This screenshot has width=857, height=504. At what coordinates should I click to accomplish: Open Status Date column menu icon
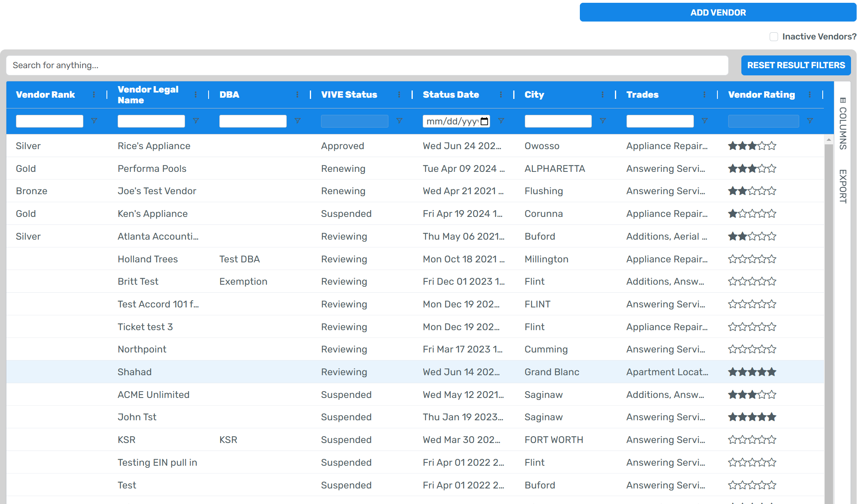tap(500, 94)
